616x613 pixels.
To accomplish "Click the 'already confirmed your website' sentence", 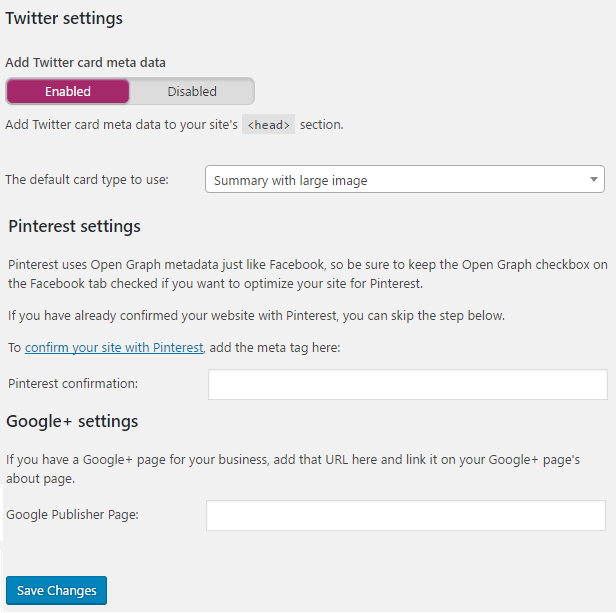I will tap(256, 316).
